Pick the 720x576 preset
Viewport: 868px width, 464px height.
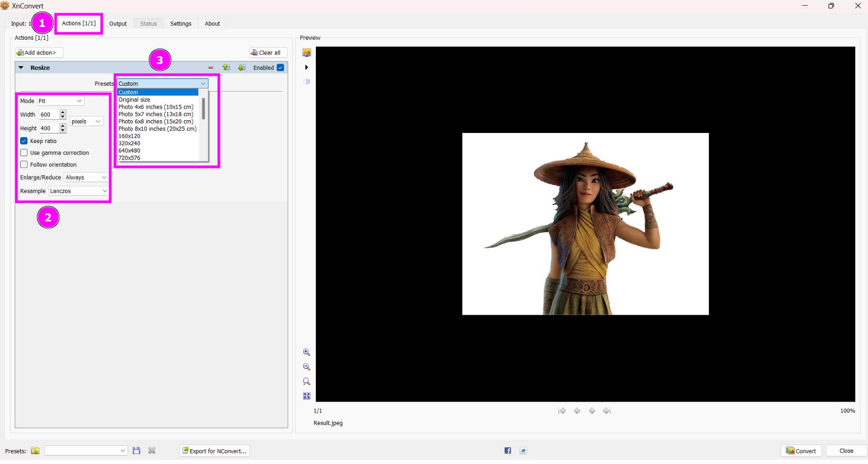click(x=129, y=158)
